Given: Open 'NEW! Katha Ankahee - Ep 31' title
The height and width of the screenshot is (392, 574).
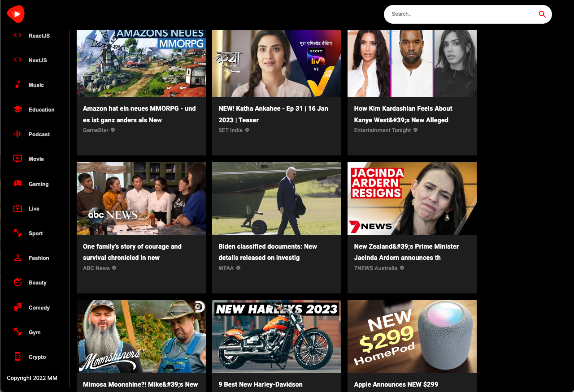Looking at the screenshot, I should [x=274, y=114].
